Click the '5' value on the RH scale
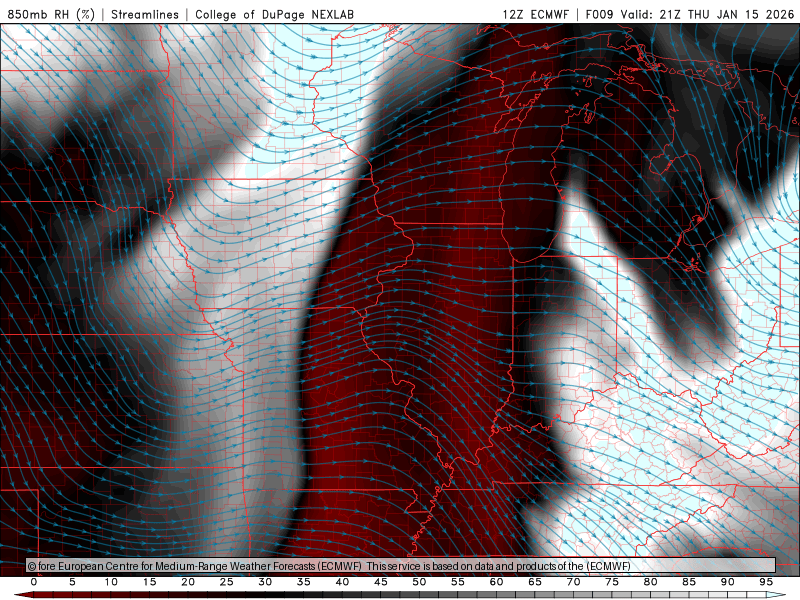The height and width of the screenshot is (600, 800). pyautogui.click(x=72, y=582)
